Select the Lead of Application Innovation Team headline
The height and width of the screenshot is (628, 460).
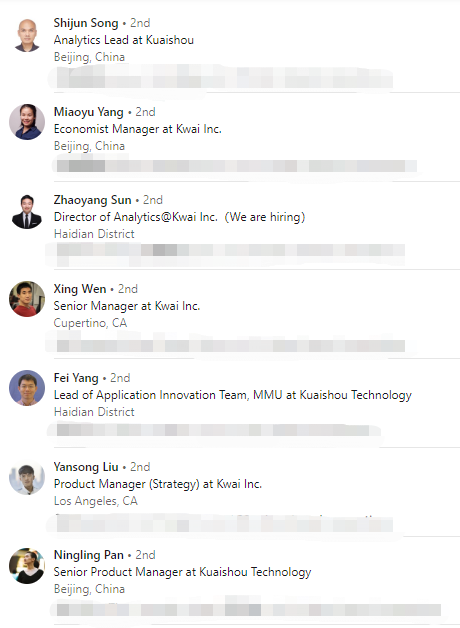[233, 395]
